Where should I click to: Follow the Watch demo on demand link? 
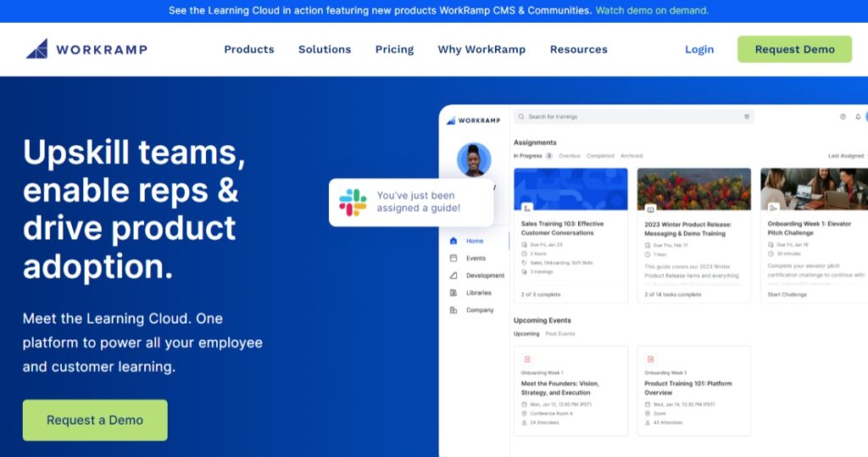[652, 10]
